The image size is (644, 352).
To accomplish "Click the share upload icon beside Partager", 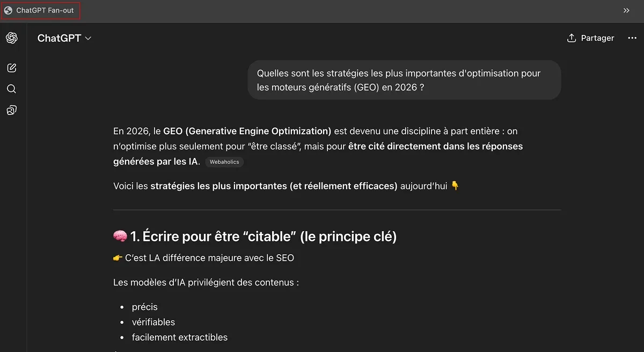I will [570, 38].
